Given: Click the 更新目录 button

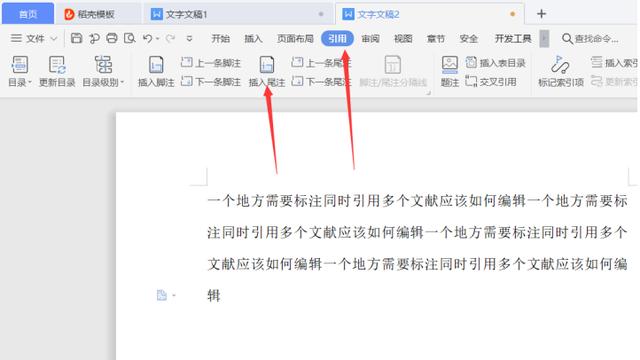Looking at the screenshot, I should (57, 72).
